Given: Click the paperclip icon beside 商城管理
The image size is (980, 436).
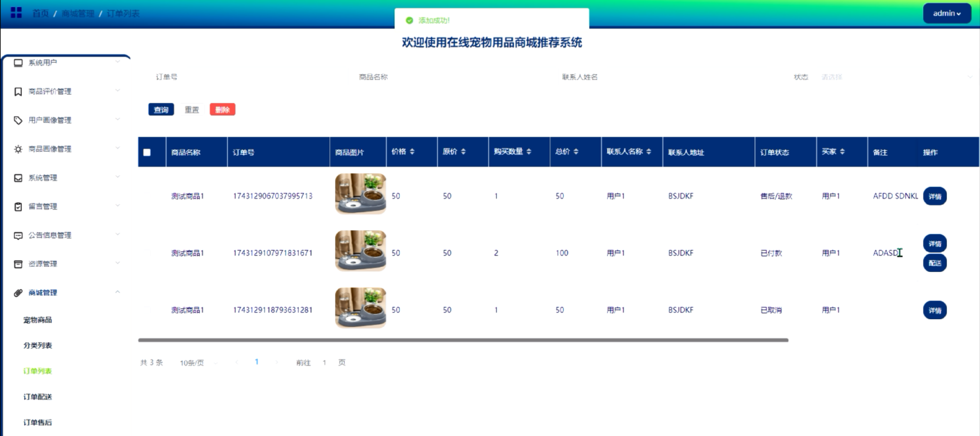Looking at the screenshot, I should click(x=18, y=293).
